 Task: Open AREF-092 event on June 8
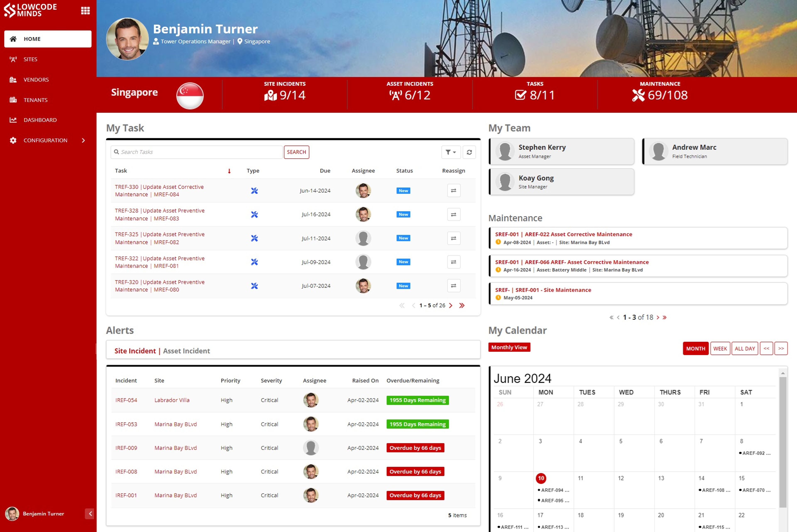(755, 454)
